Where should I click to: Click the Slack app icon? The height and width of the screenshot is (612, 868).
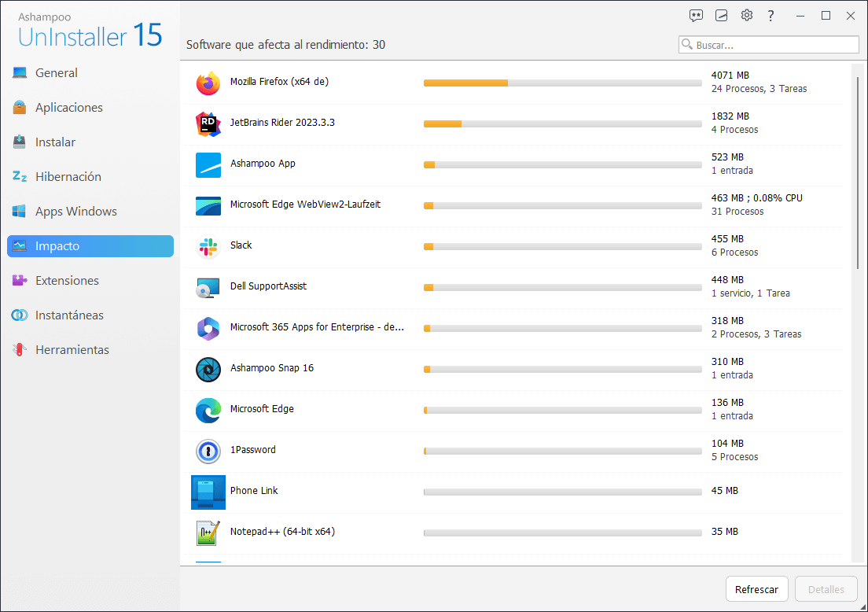coord(208,247)
